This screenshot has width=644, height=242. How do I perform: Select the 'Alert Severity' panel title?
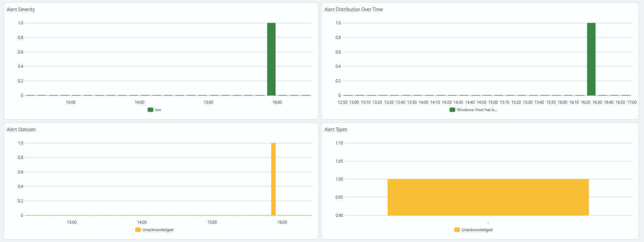(x=21, y=9)
